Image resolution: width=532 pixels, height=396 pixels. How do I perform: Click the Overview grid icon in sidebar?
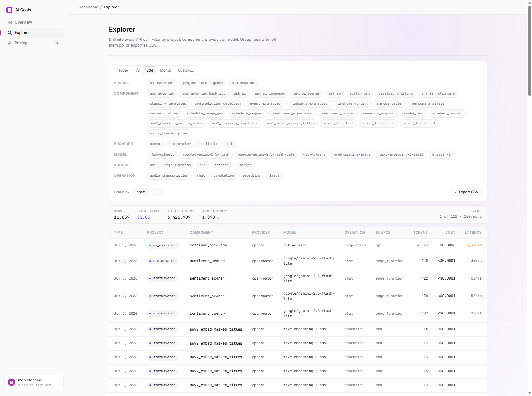point(10,22)
